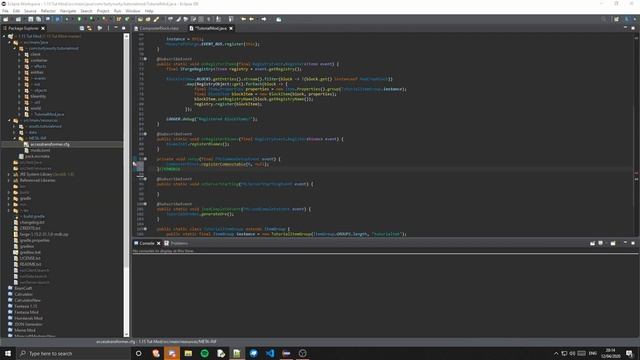640x360 pixels.
Task: Collapse the src/main/resources folder
Action: pyautogui.click(x=9, y=120)
